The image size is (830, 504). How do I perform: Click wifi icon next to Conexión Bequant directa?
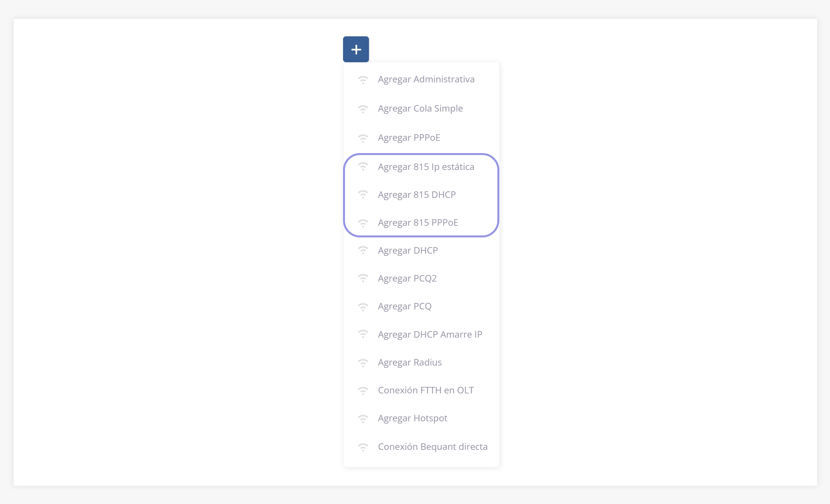pos(363,447)
